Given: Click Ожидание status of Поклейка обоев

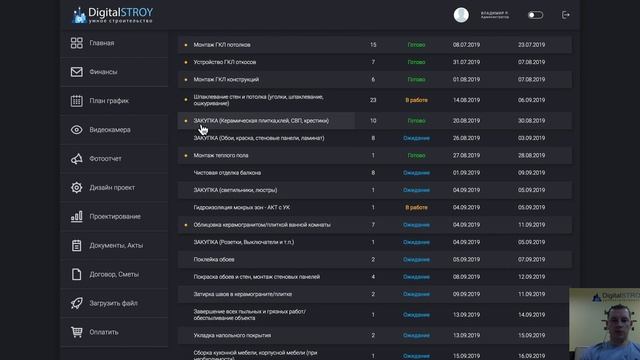Looking at the screenshot, I should [x=416, y=260].
